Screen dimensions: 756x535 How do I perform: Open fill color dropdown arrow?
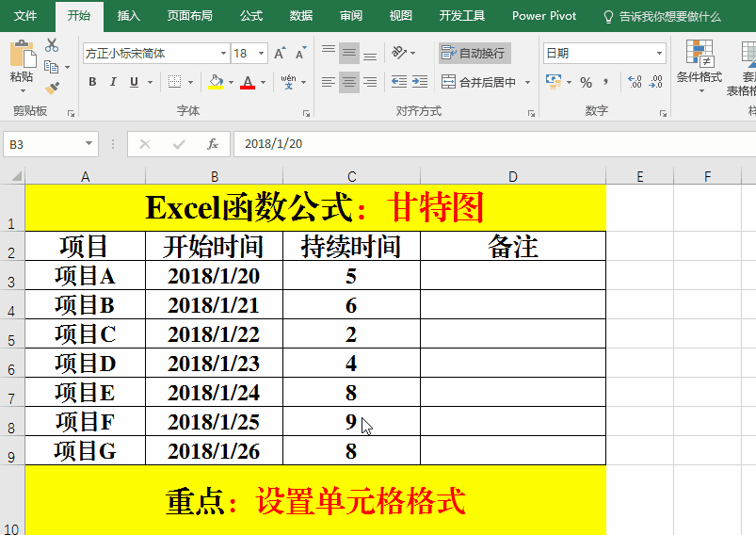coord(231,83)
